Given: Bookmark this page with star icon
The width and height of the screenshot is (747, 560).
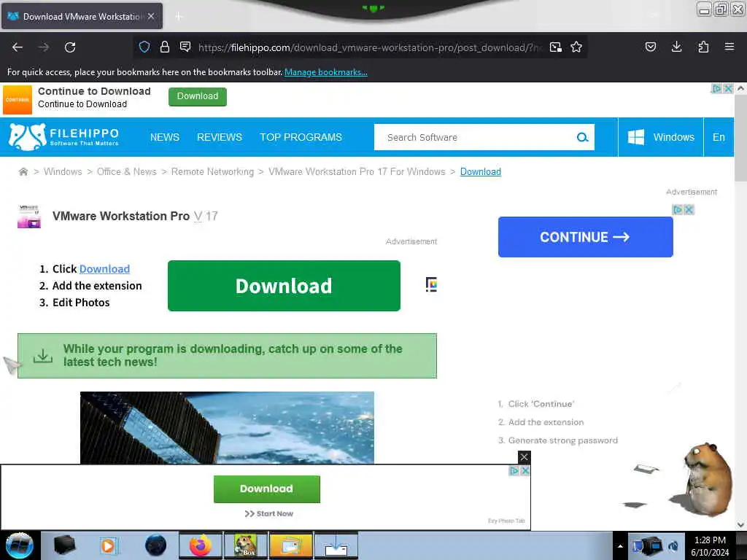Looking at the screenshot, I should 576,47.
